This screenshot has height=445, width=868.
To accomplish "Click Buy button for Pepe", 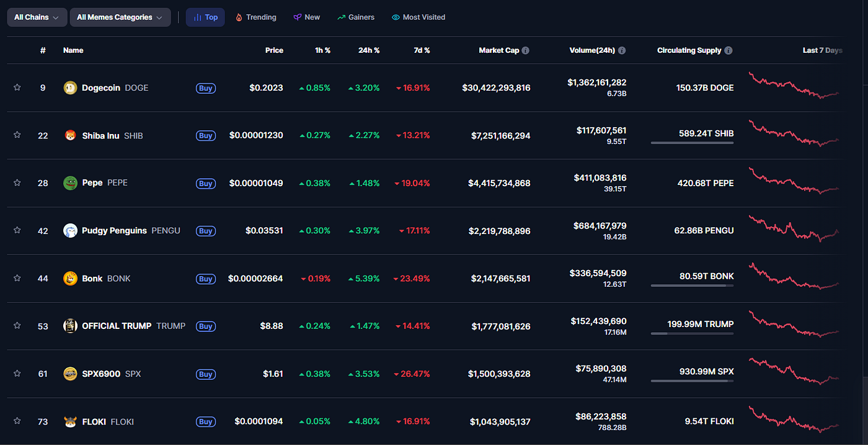I will 206,183.
